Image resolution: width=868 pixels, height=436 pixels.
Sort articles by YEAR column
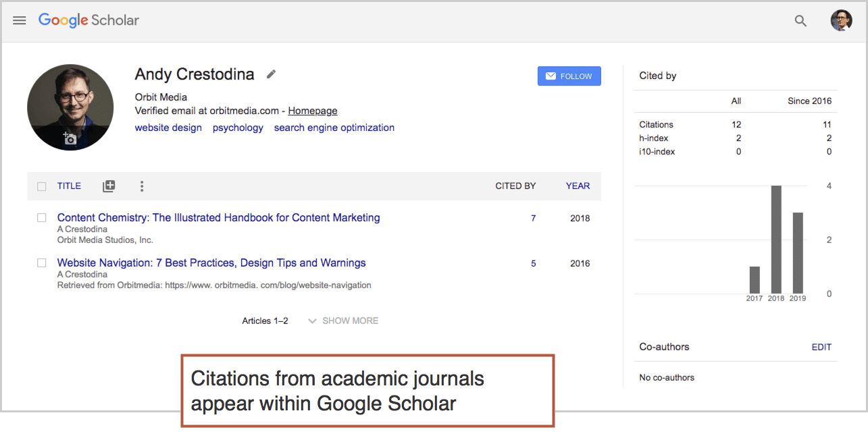[x=578, y=186]
